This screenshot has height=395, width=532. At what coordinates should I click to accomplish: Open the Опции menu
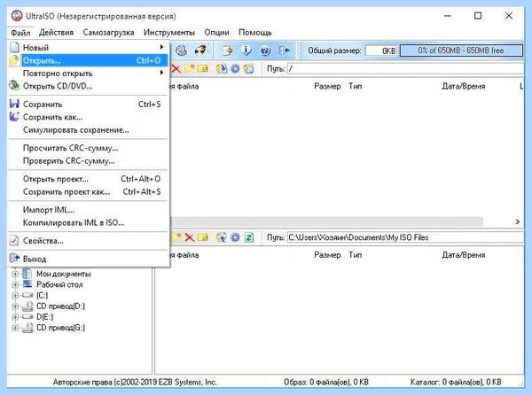coord(216,33)
